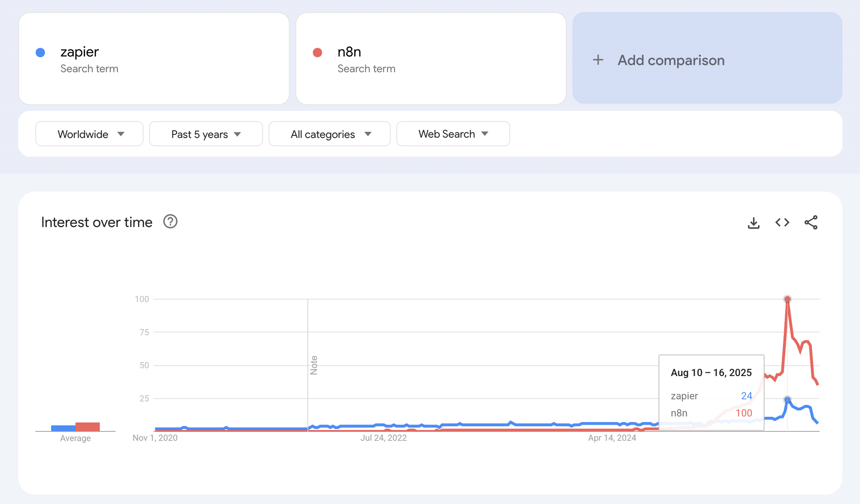Click the red color dot on the n8n term
The height and width of the screenshot is (504, 860).
pos(318,52)
